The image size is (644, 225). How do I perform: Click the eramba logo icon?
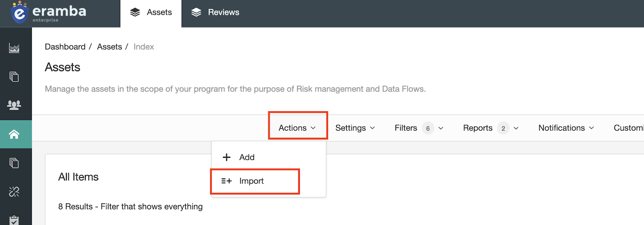[19, 13]
